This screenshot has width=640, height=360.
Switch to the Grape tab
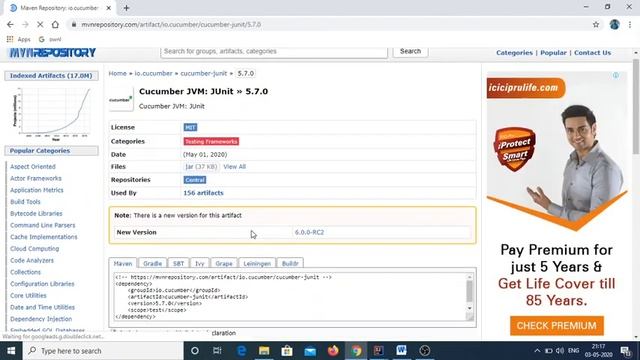224,263
